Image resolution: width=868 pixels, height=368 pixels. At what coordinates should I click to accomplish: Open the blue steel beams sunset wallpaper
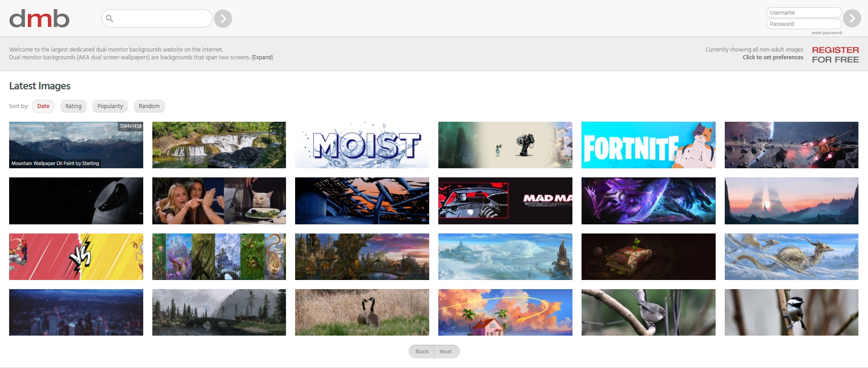pyautogui.click(x=362, y=201)
